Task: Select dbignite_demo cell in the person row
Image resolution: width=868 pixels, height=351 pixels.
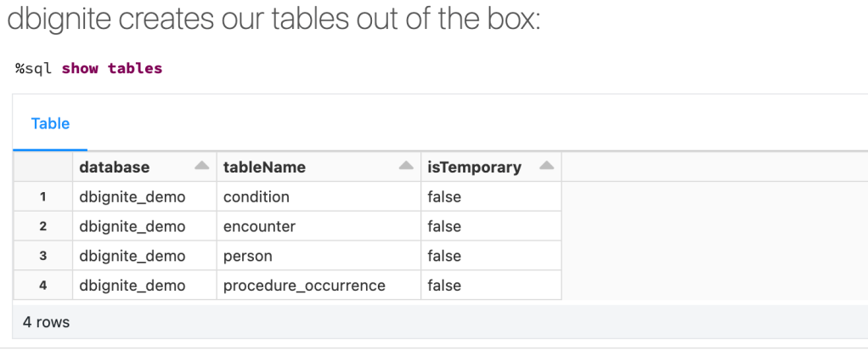Action: coord(132,256)
